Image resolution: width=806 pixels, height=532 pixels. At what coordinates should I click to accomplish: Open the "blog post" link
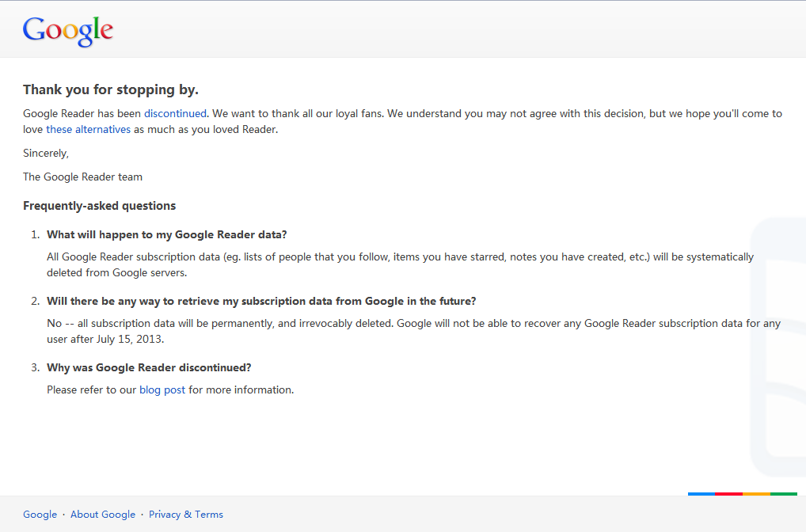(162, 389)
